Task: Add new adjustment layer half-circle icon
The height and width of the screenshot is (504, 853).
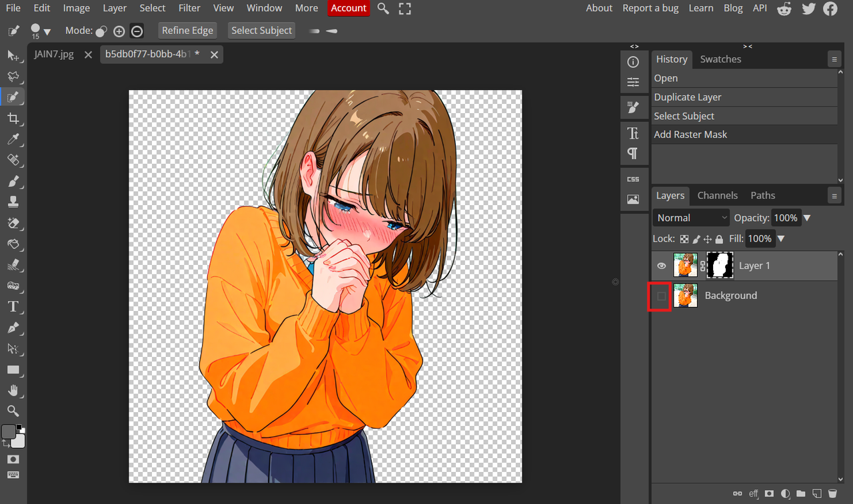Action: tap(786, 494)
